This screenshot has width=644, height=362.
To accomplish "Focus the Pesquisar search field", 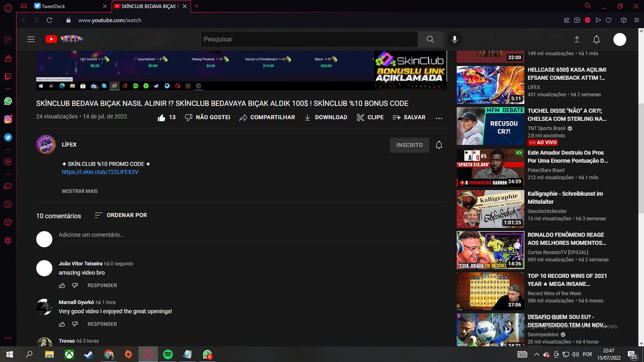I will pyautogui.click(x=310, y=39).
